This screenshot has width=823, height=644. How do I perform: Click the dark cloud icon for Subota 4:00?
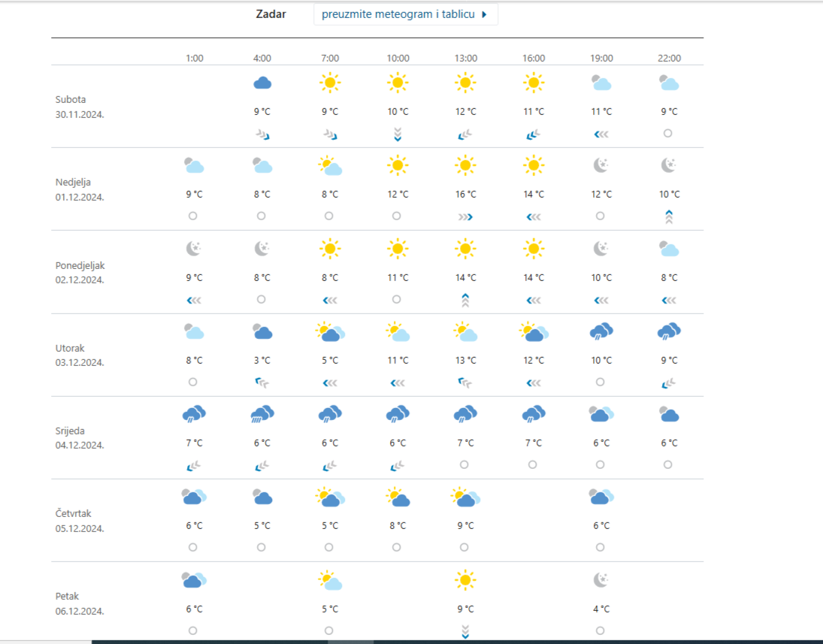tap(262, 83)
